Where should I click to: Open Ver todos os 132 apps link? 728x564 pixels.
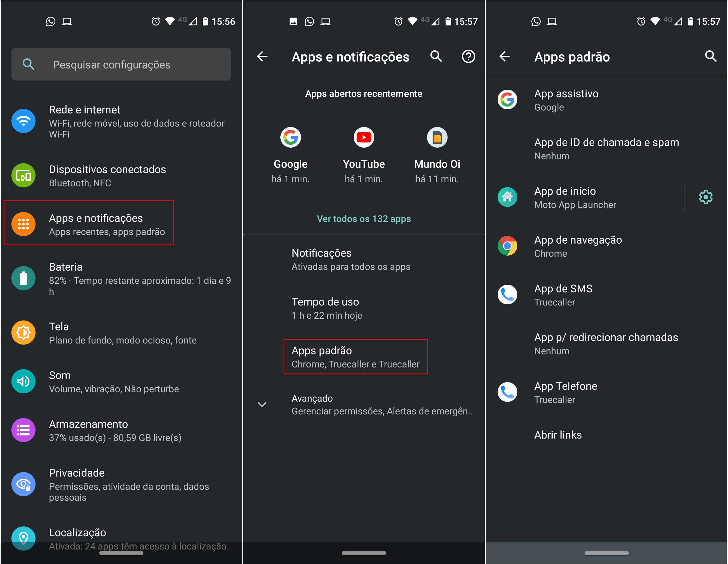coord(364,219)
